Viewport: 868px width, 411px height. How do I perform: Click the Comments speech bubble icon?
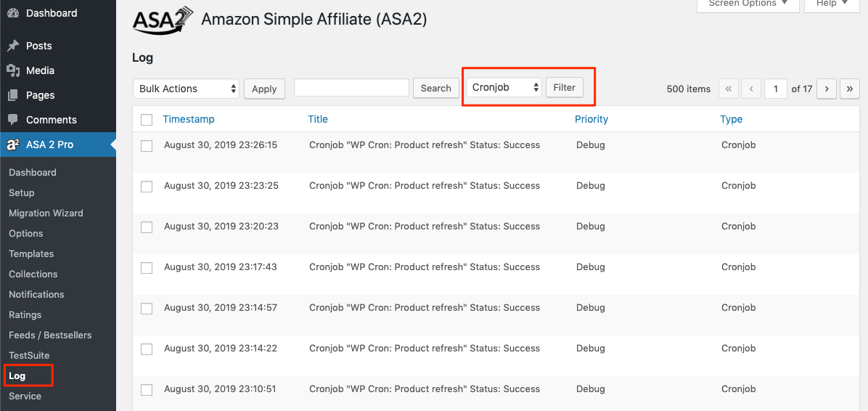(x=13, y=120)
